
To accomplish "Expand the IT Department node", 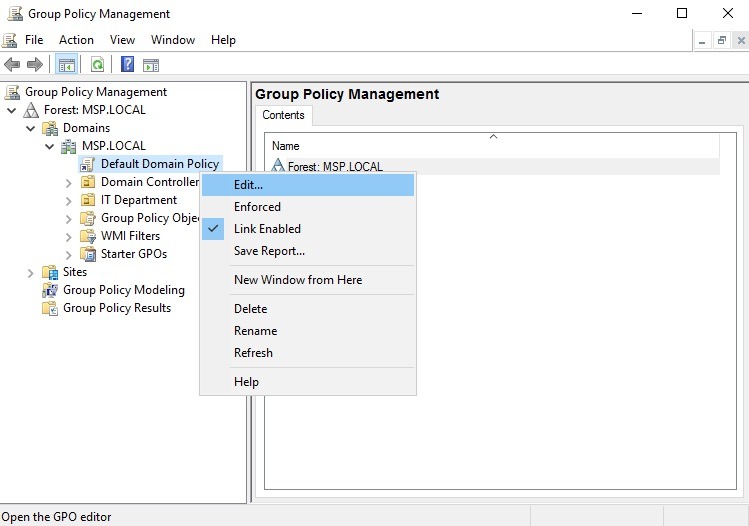I will (68, 200).
